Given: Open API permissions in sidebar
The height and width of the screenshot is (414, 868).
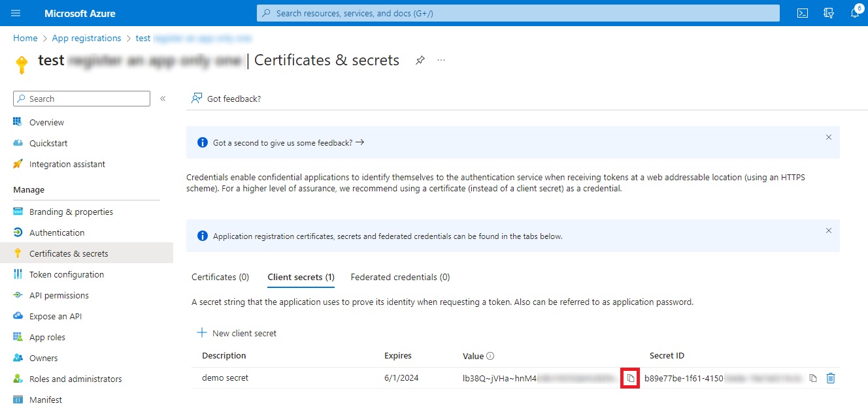Looking at the screenshot, I should [59, 295].
